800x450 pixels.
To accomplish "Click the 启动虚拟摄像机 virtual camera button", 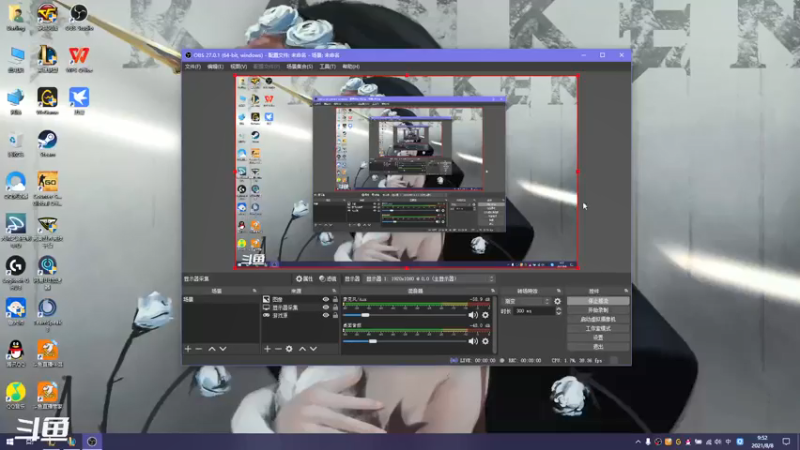I will coord(598,319).
